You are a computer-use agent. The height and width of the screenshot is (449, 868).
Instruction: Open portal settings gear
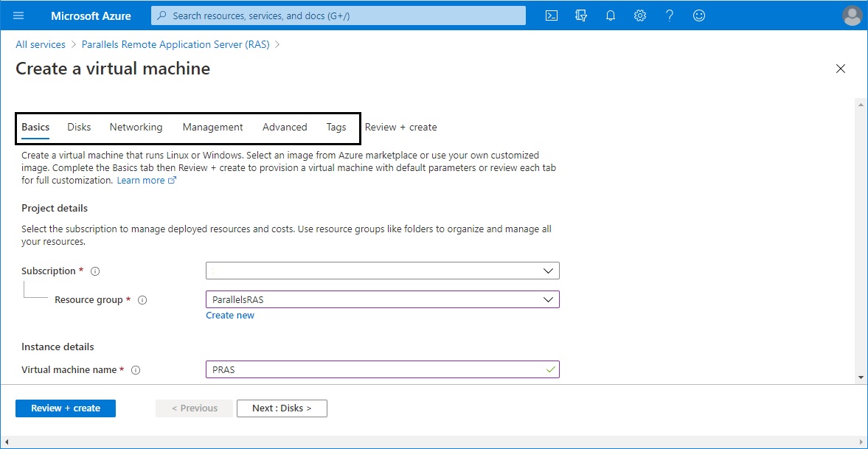[639, 15]
